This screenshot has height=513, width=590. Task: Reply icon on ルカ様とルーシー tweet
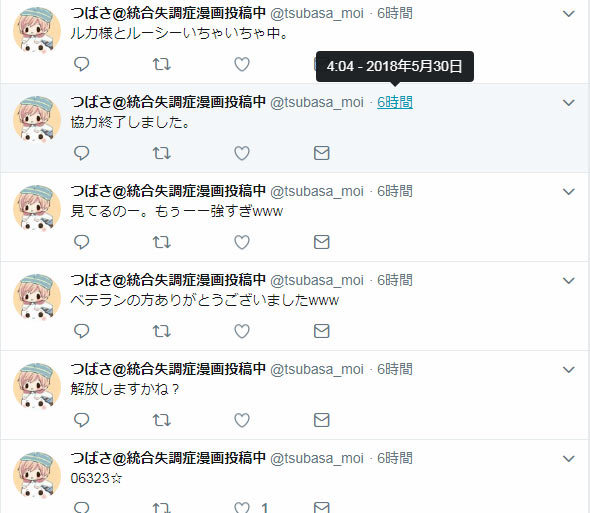coord(81,64)
